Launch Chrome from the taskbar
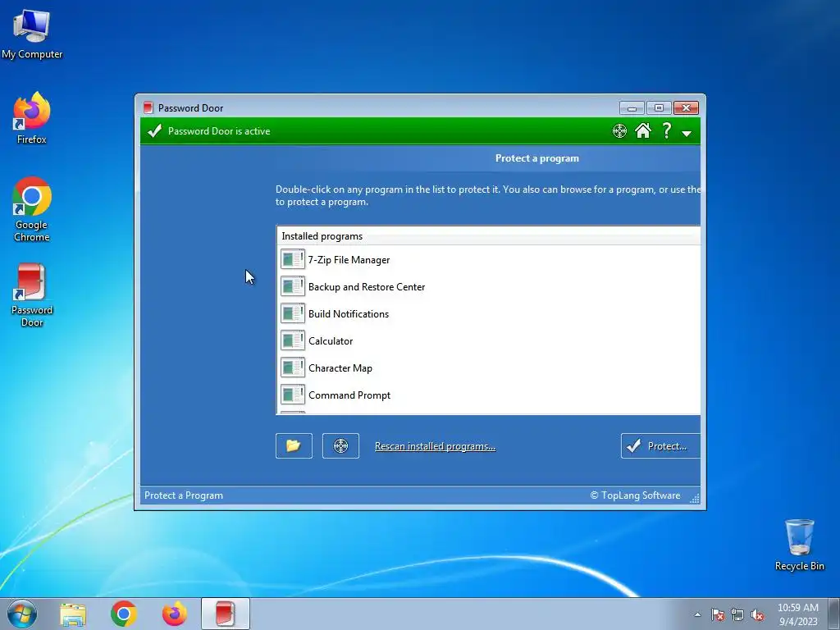 pyautogui.click(x=124, y=614)
